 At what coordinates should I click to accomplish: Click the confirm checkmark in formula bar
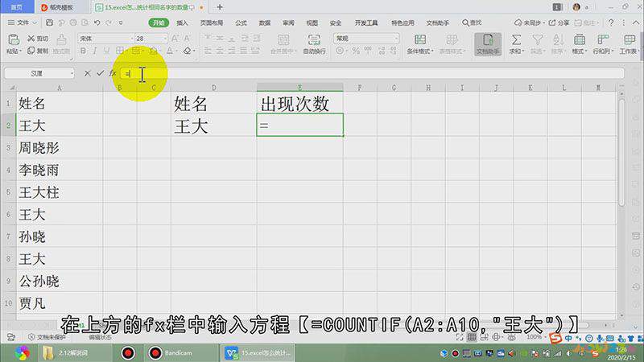point(100,73)
